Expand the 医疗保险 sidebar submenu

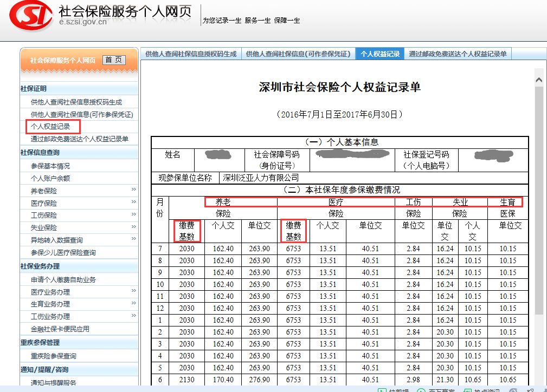(133, 202)
